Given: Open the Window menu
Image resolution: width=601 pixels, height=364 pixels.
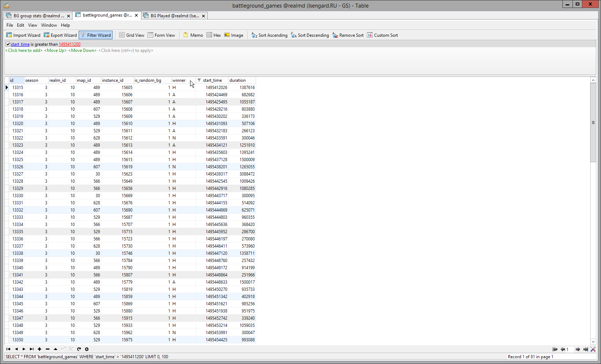Looking at the screenshot, I should coord(49,25).
